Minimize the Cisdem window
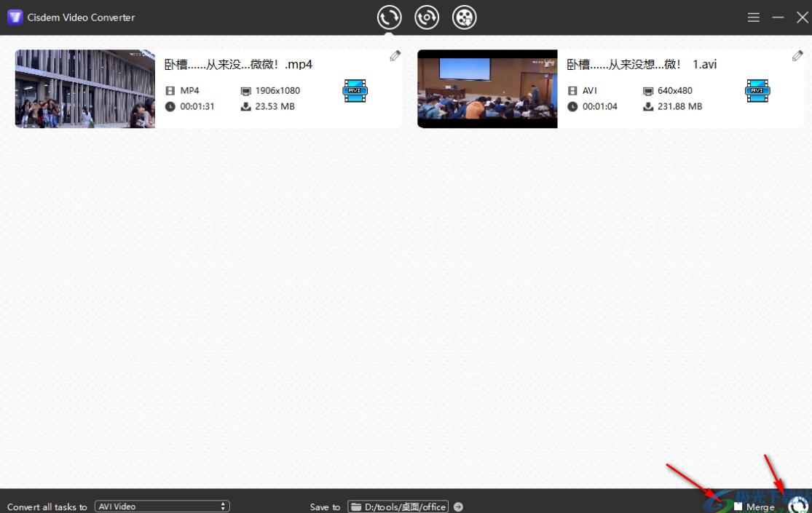Screen dimensions: 812x513 tap(778, 17)
